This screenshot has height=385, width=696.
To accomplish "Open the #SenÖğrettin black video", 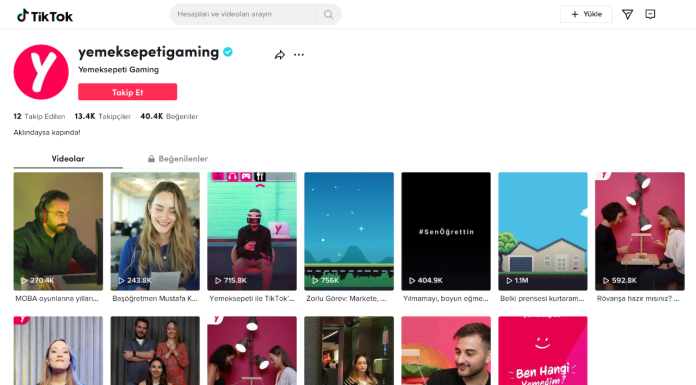I will [x=446, y=231].
